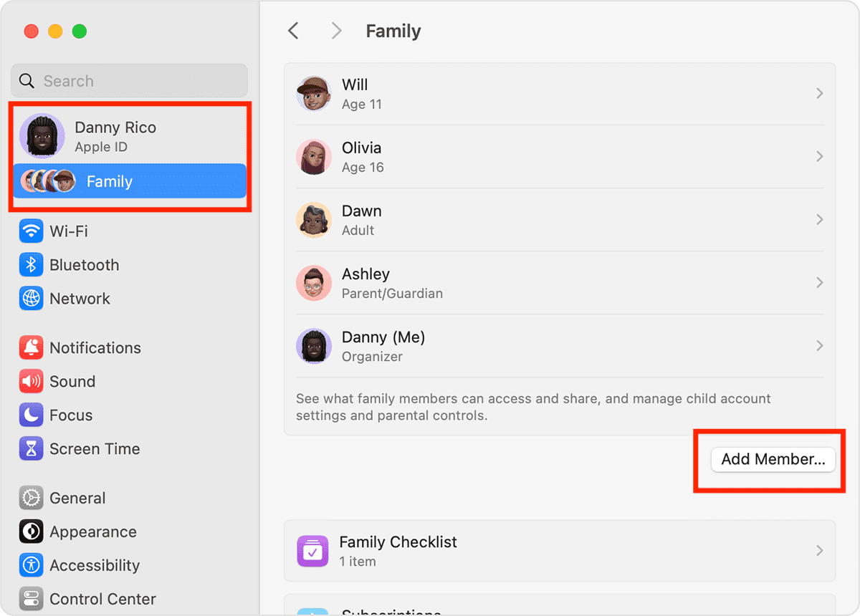
Task: Click the "Will" name text
Action: tap(355, 85)
